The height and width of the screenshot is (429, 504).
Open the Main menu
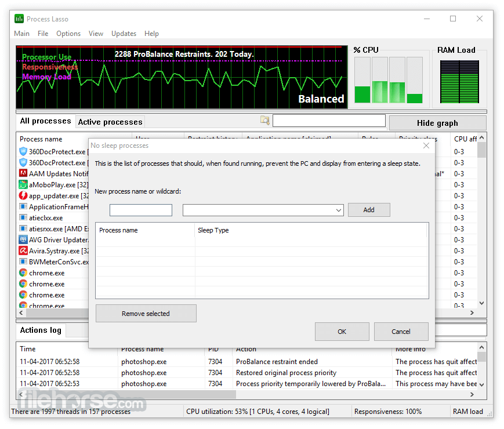tap(22, 34)
